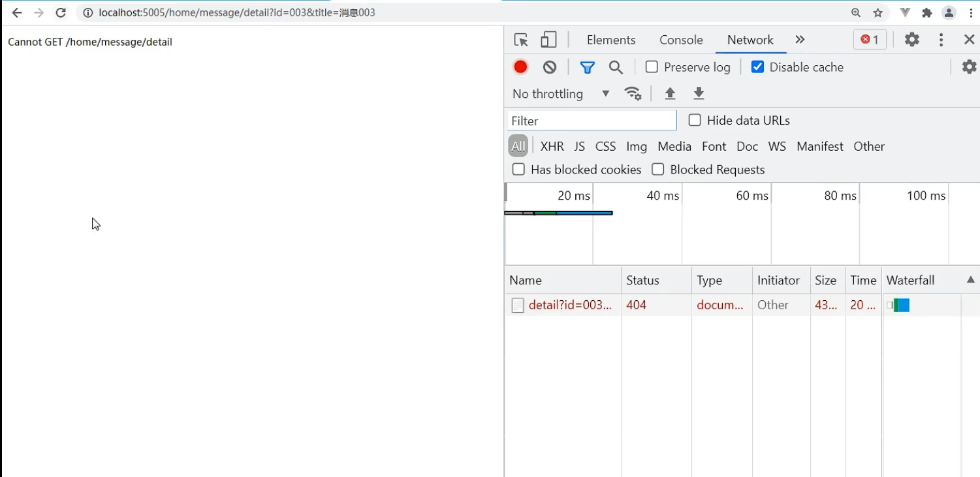
Task: View site information icon in address bar
Action: coord(88,12)
